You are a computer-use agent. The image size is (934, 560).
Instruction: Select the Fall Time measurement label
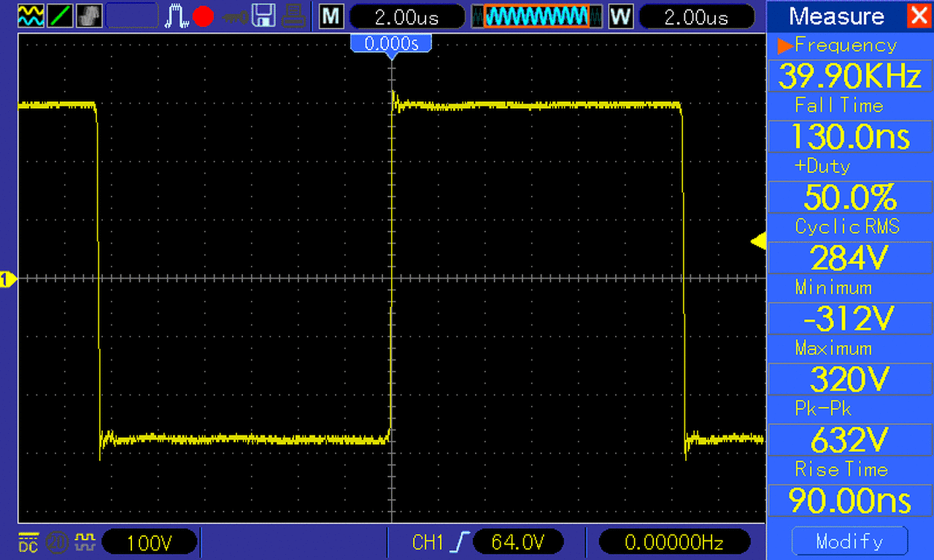[839, 106]
